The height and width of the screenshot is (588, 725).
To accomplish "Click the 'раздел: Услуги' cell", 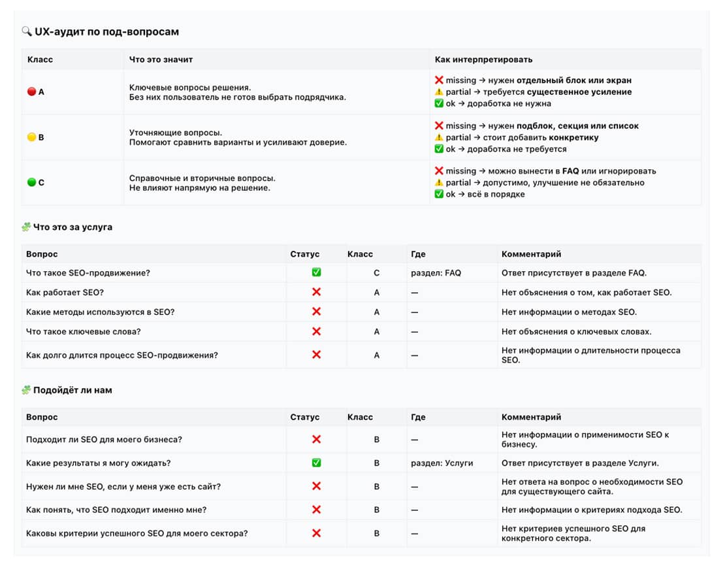I will pos(442,463).
